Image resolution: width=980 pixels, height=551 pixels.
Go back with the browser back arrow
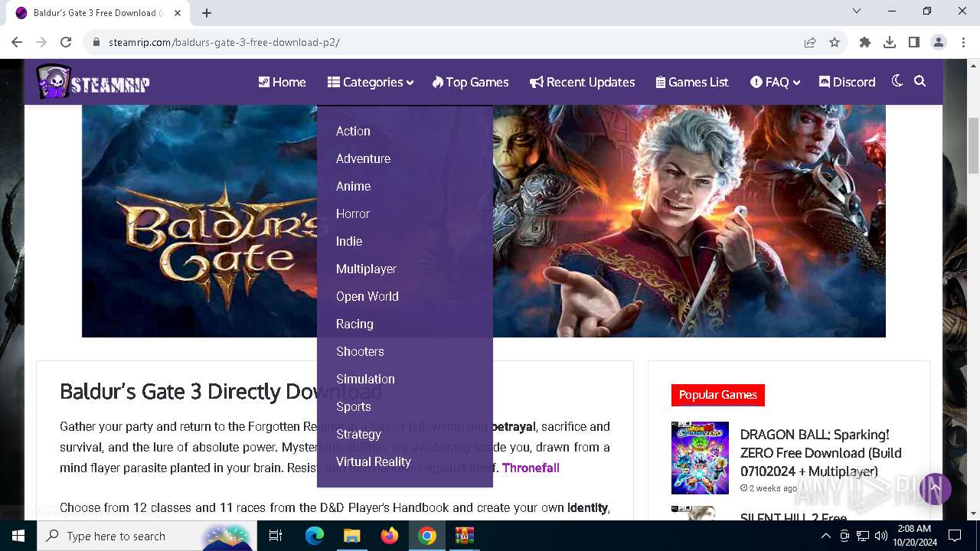[17, 42]
